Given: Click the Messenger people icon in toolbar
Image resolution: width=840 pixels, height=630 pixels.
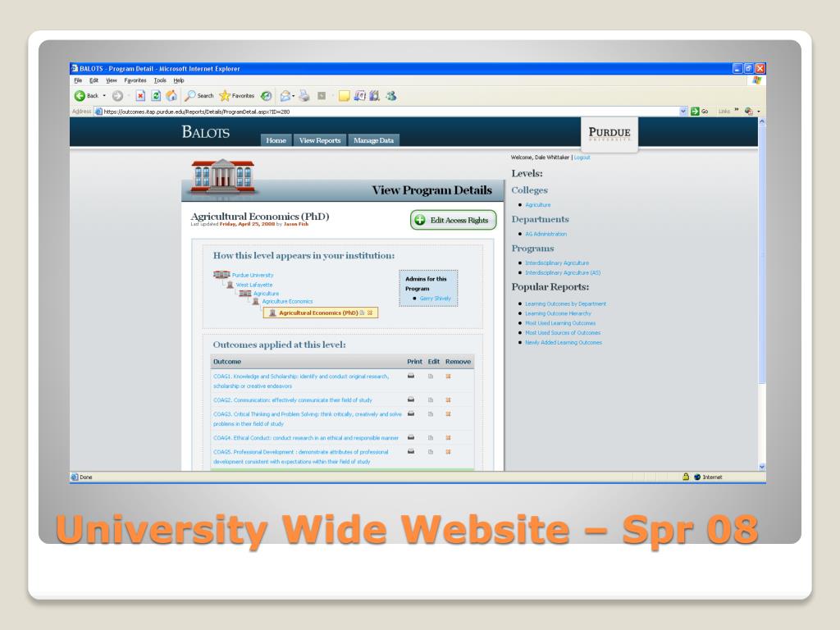Looking at the screenshot, I should pyautogui.click(x=391, y=96).
